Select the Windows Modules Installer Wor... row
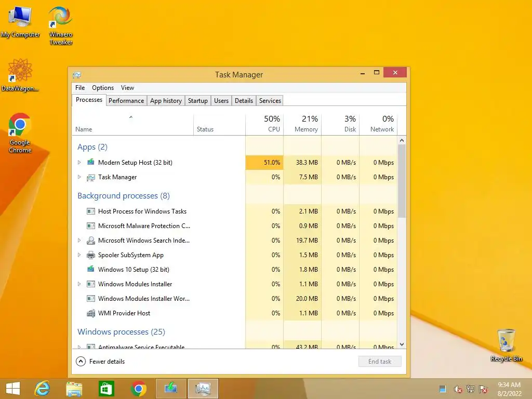 click(x=234, y=299)
